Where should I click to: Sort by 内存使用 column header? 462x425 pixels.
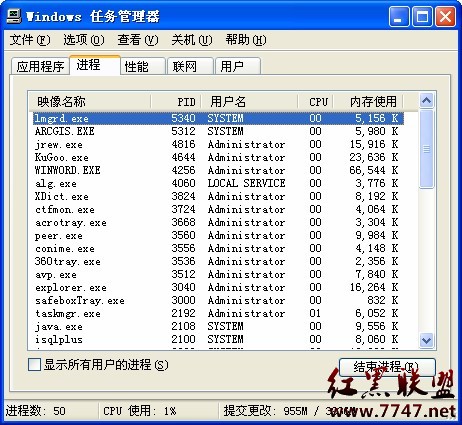(x=368, y=101)
